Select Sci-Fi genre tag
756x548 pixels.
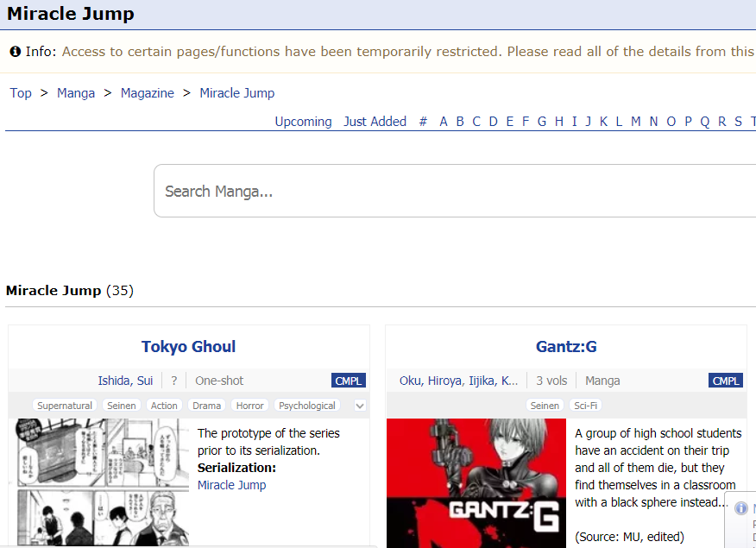coord(586,406)
